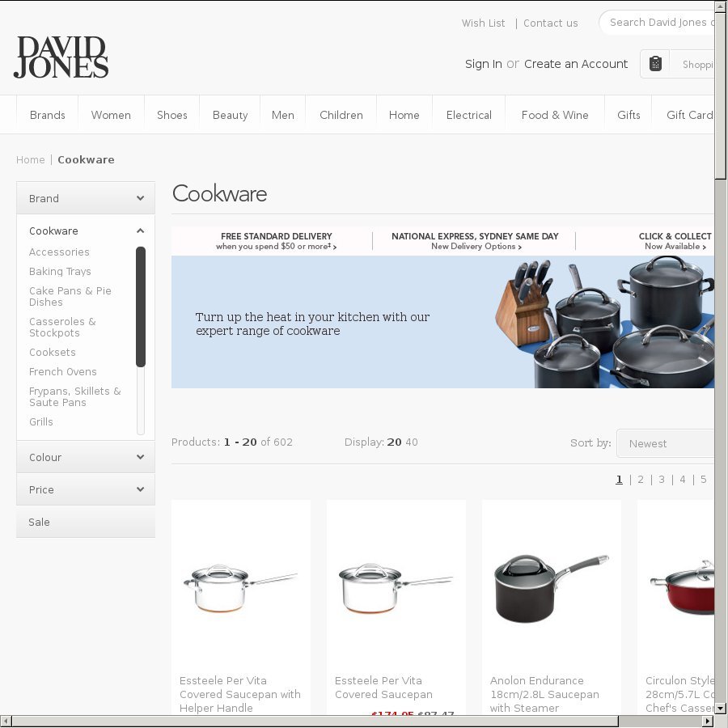Click horizontal scrollbar right arrow
This screenshot has width=728, height=728.
click(x=709, y=722)
